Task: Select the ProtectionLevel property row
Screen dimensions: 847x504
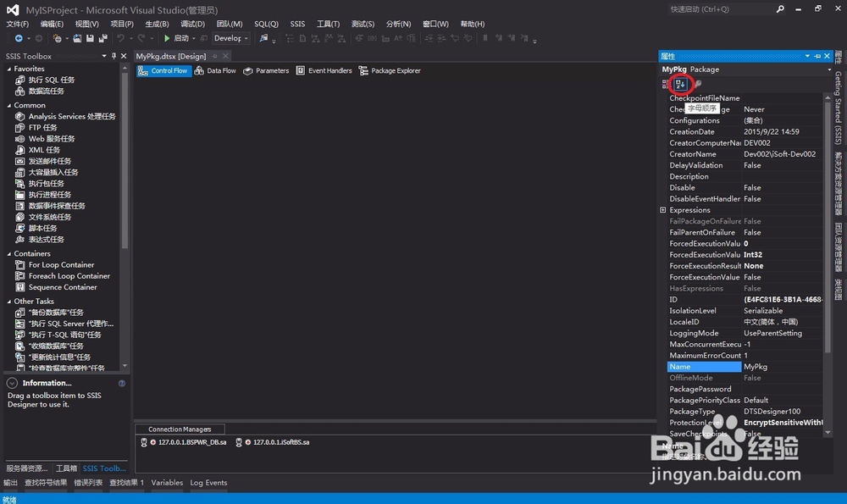Action: tap(745, 423)
